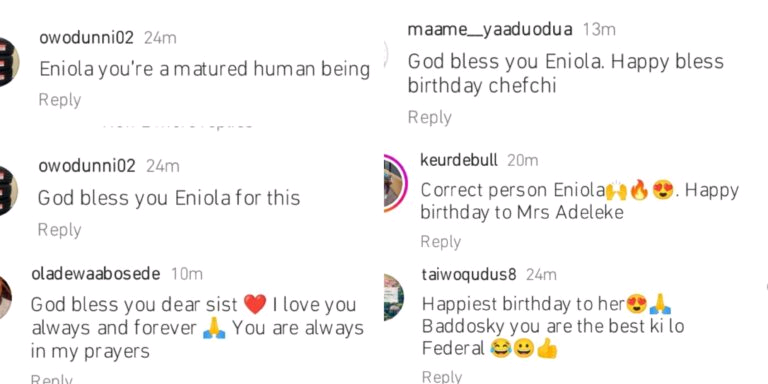
Task: Open owodunni02 avatar on matured comment
Action: click(9, 62)
